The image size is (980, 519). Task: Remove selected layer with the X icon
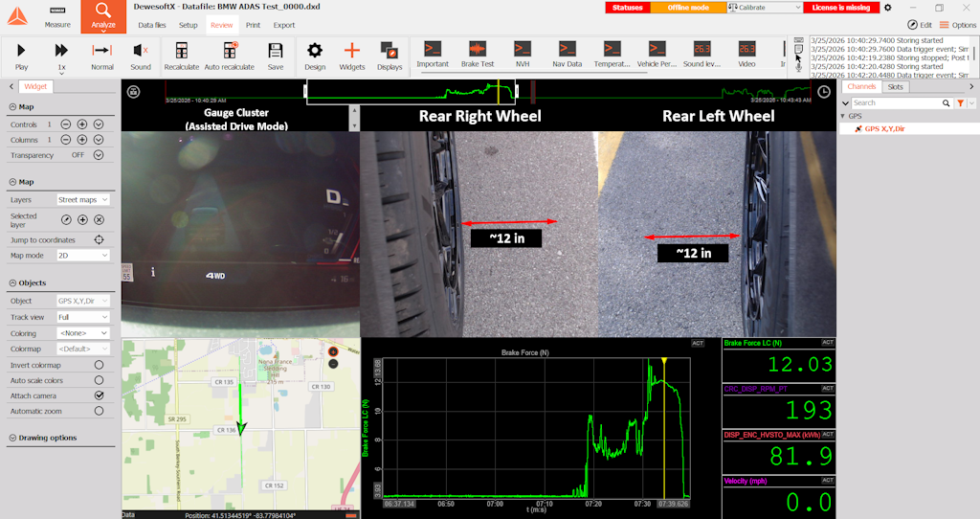click(99, 219)
